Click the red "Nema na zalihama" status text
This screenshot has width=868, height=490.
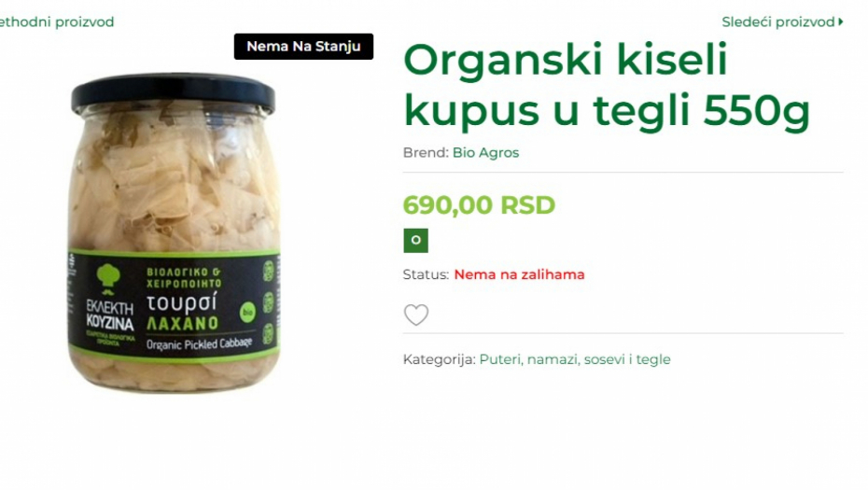pos(519,274)
